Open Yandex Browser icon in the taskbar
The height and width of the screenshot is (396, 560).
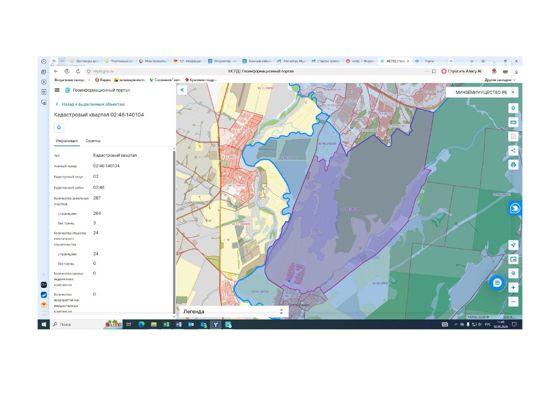point(216,324)
